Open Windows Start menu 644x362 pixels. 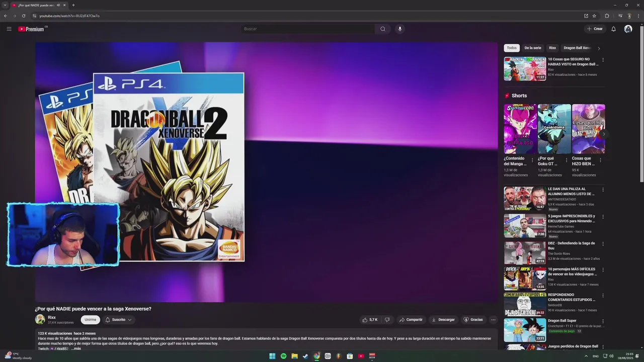tap(272, 356)
